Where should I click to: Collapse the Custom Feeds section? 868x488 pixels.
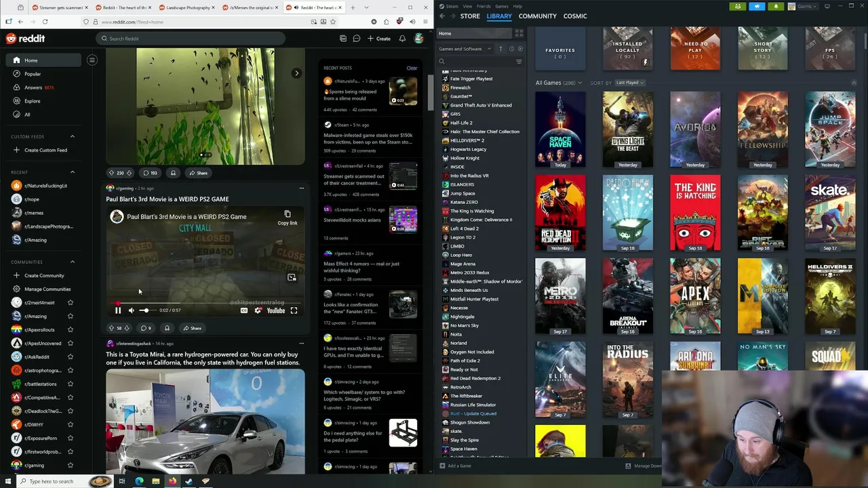point(73,136)
